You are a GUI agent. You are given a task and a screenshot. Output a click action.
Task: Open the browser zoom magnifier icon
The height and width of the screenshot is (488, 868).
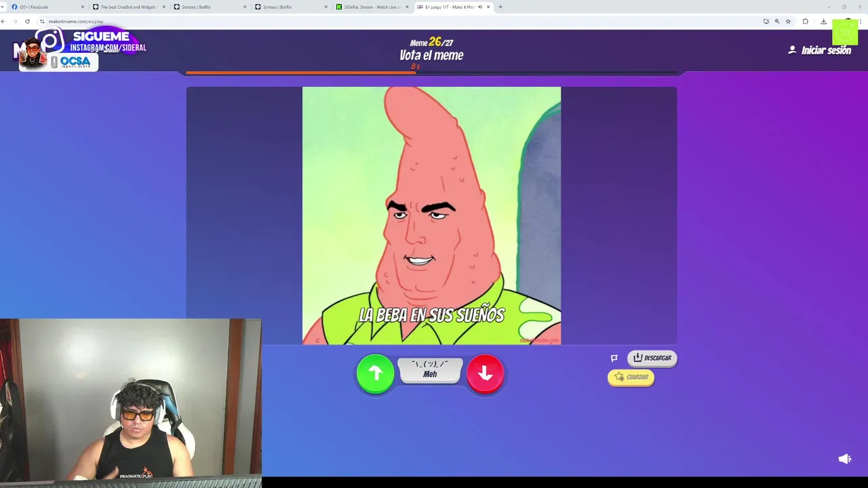[x=777, y=21]
